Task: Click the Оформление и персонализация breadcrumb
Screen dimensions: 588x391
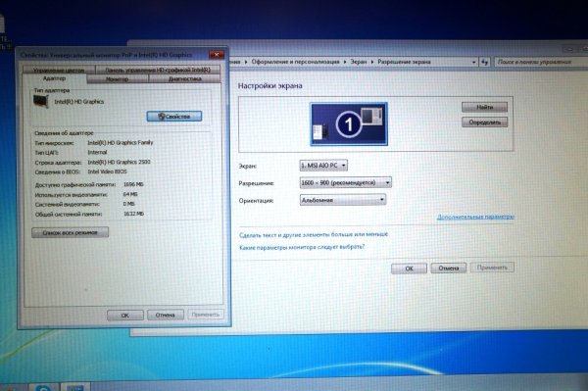Action: (x=295, y=62)
